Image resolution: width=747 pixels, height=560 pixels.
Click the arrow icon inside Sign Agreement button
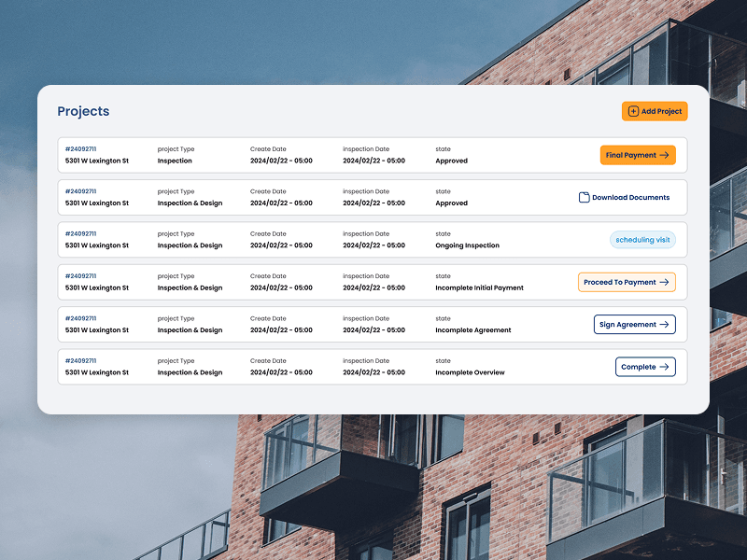click(664, 324)
